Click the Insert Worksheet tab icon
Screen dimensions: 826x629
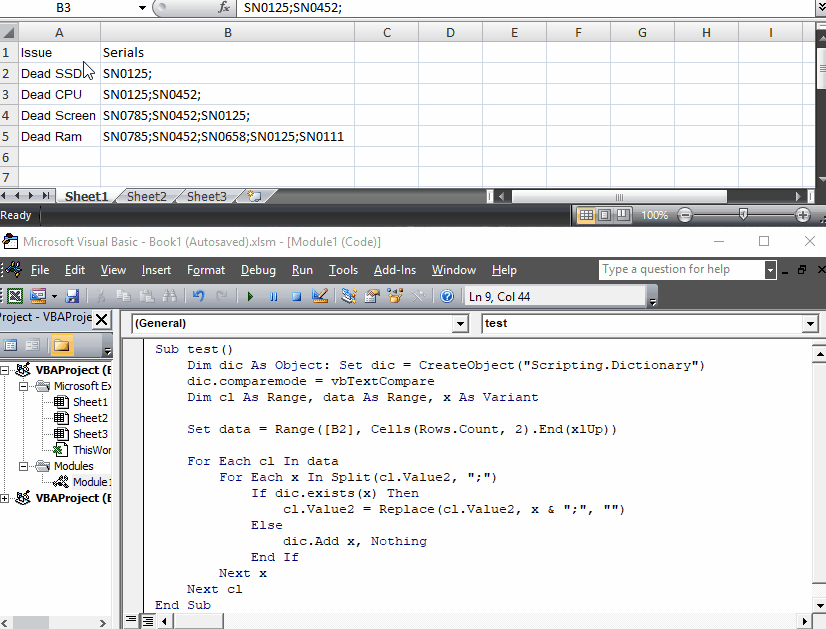click(x=255, y=196)
